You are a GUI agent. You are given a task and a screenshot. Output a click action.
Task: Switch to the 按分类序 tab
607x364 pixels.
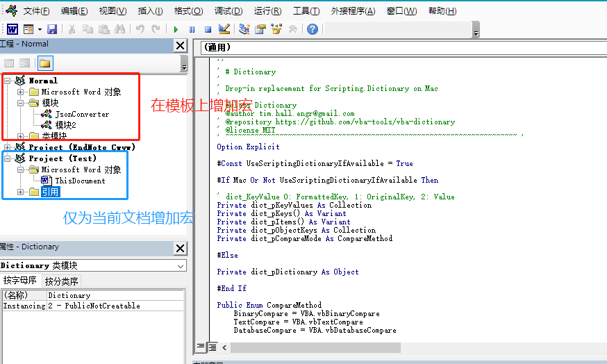coord(61,281)
